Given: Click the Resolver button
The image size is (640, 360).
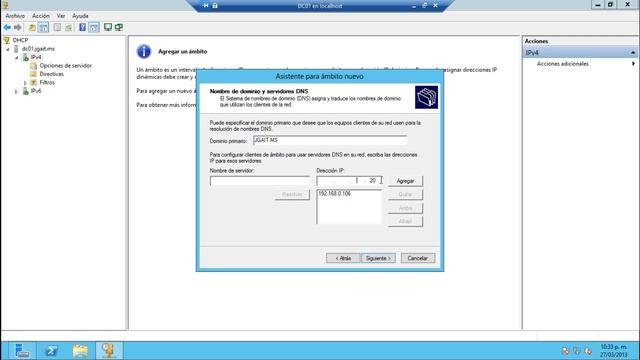Looking at the screenshot, I should [x=292, y=194].
